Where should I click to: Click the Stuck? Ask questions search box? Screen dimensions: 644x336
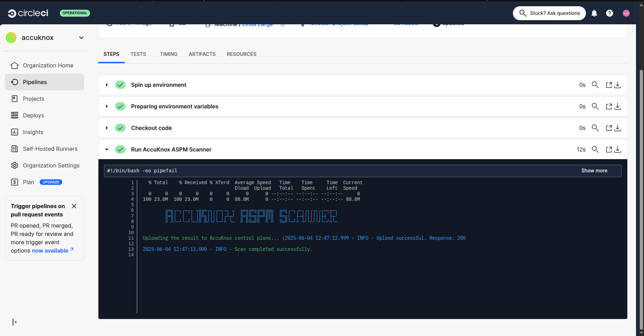tap(549, 13)
